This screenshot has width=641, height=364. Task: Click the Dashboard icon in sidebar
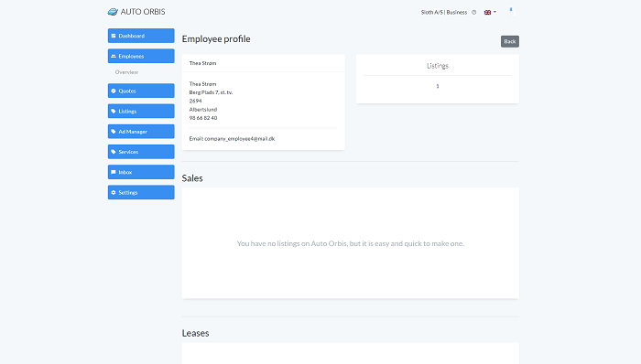[x=114, y=36]
